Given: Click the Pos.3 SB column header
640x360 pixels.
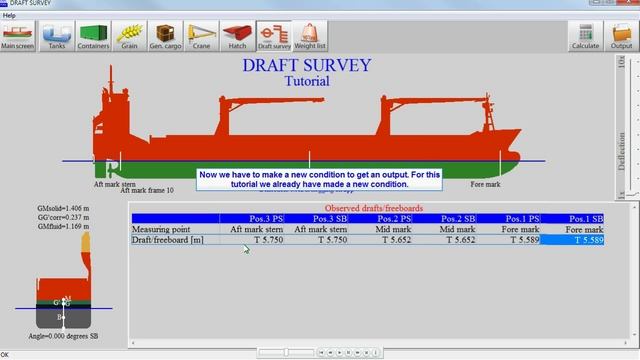Looking at the screenshot, I should (x=316, y=219).
